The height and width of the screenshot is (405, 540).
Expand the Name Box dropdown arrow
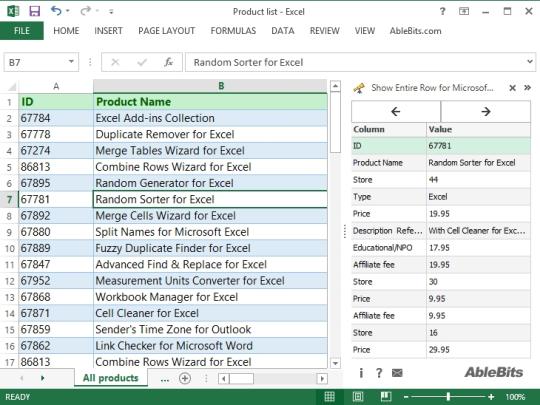[71, 62]
